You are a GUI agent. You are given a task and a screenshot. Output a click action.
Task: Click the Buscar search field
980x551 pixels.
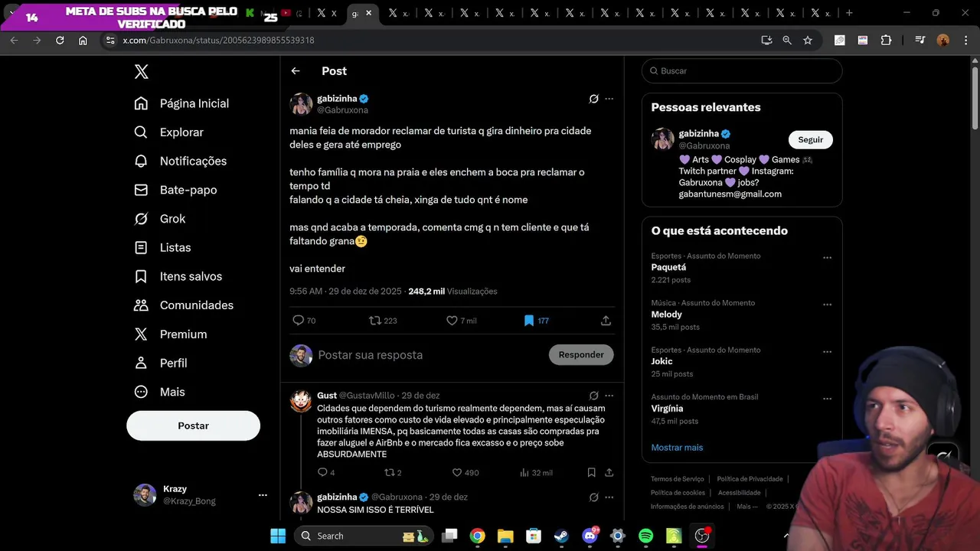742,71
